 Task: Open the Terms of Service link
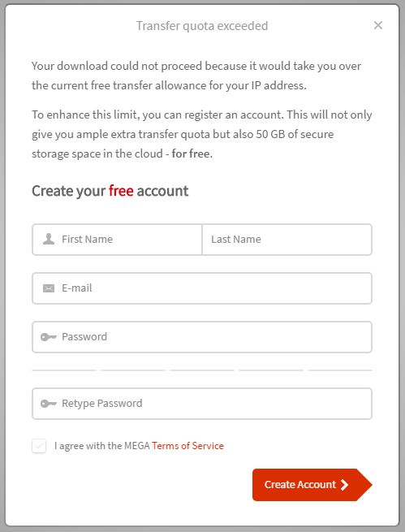click(x=187, y=445)
